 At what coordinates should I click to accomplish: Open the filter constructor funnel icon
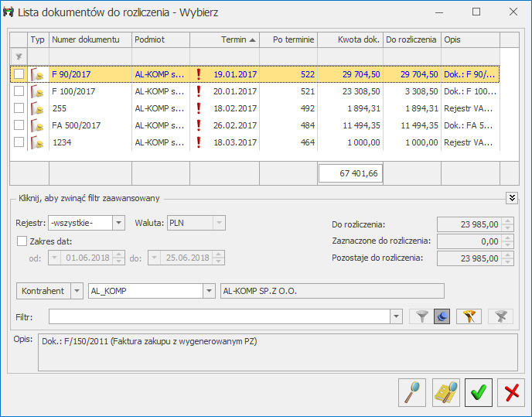click(x=469, y=316)
